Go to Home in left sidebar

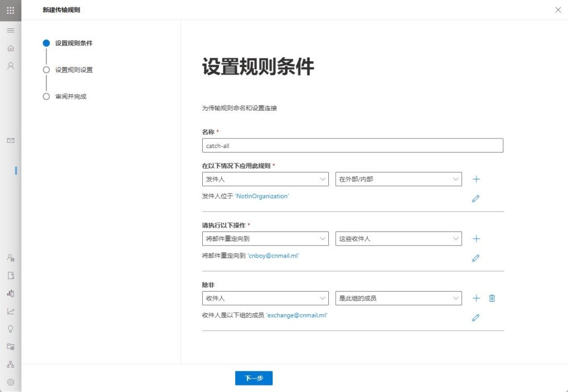[x=10, y=48]
